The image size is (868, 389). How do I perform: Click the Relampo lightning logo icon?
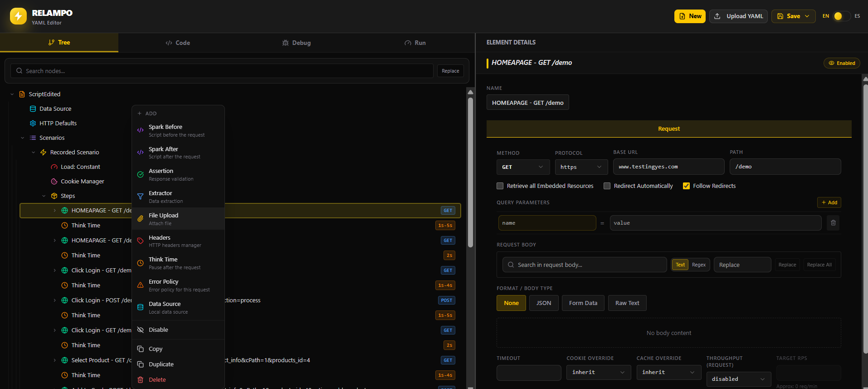coord(18,16)
